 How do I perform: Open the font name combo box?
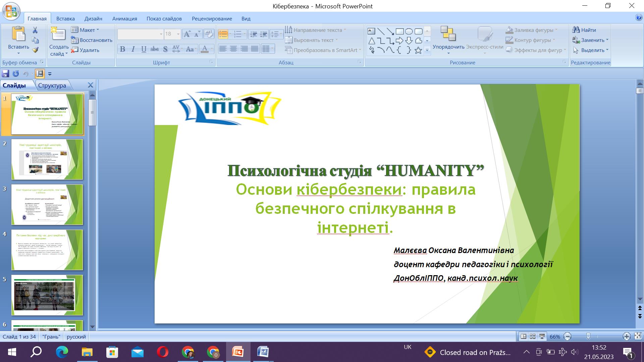140,34
